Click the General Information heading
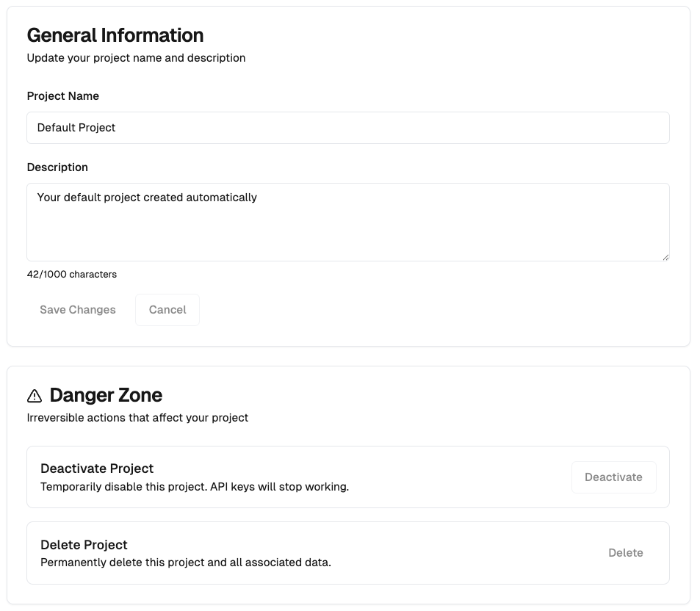This screenshot has height=611, width=700. [x=115, y=35]
